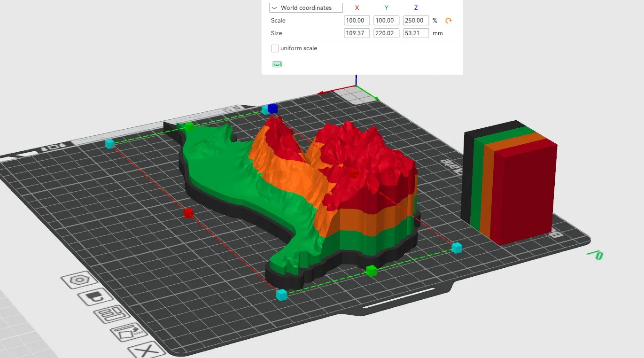Viewport: 644px width, 358px height.
Task: Arrange objects using the layout plate icon
Action: pos(112,314)
